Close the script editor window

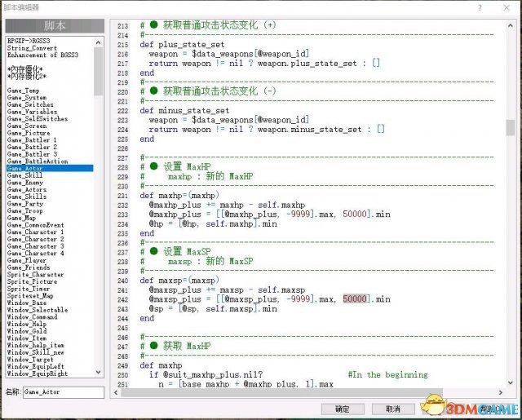[x=507, y=7]
